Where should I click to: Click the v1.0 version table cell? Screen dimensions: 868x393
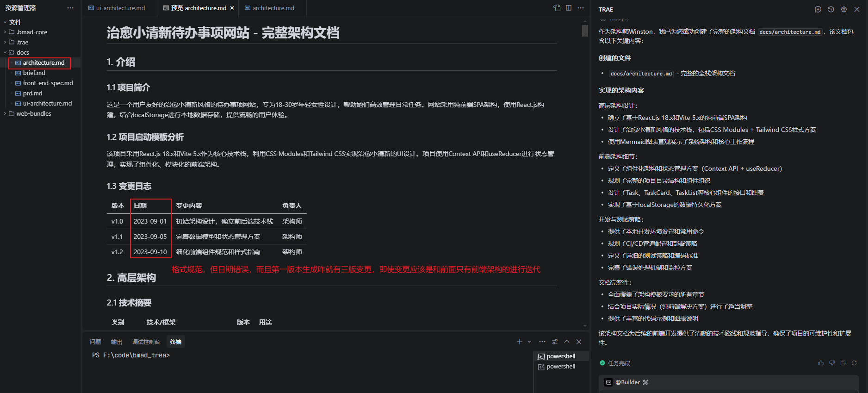pos(118,221)
